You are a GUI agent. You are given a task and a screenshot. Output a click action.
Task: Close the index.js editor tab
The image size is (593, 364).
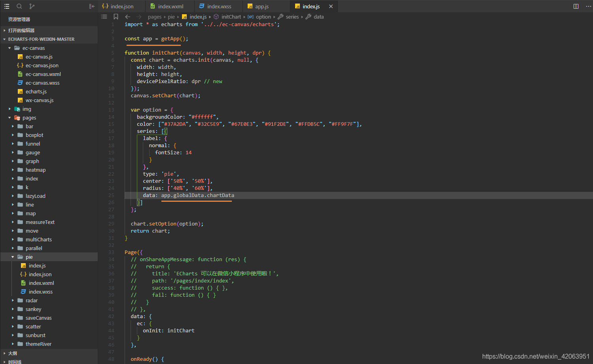pyautogui.click(x=331, y=6)
